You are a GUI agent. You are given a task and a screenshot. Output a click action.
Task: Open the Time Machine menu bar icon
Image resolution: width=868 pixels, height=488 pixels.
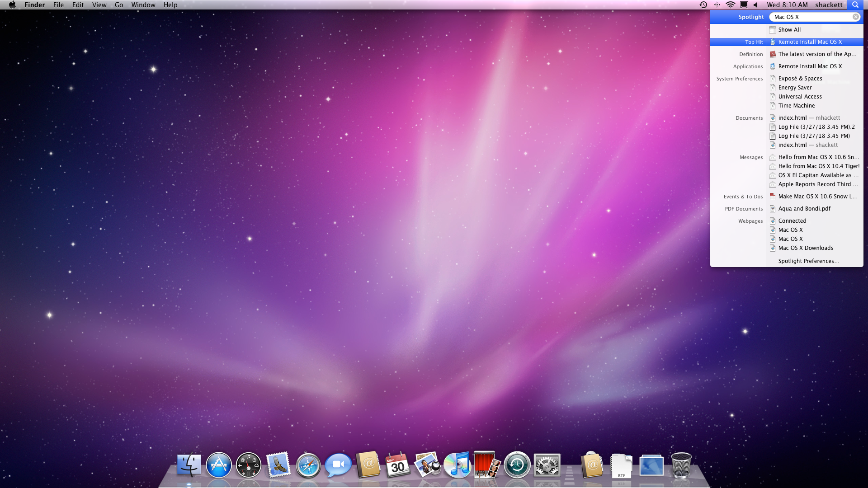point(703,5)
